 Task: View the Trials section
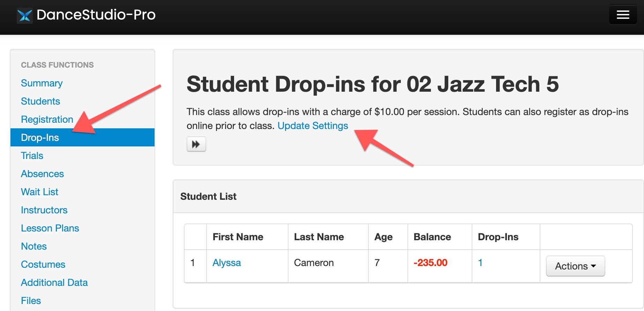(x=32, y=155)
